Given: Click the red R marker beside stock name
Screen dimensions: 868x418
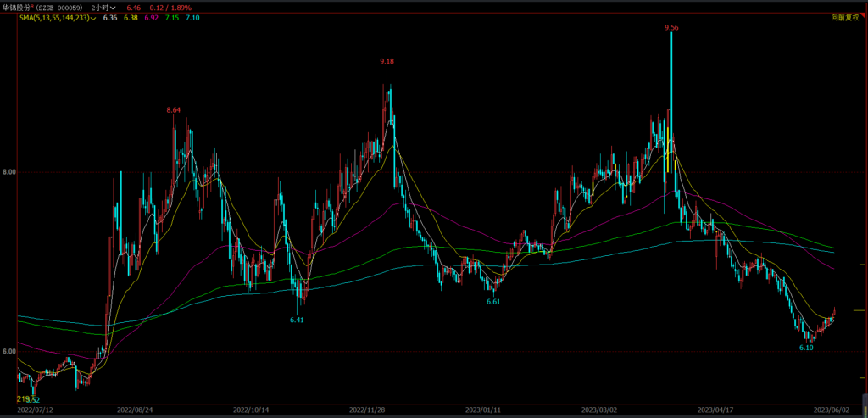Looking at the screenshot, I should [x=31, y=6].
